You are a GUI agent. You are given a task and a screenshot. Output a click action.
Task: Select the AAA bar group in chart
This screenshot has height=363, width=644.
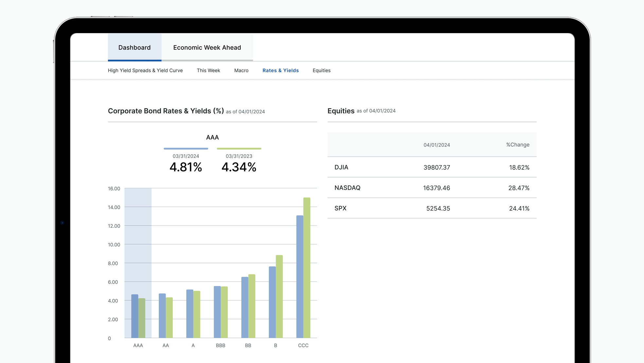(x=138, y=316)
